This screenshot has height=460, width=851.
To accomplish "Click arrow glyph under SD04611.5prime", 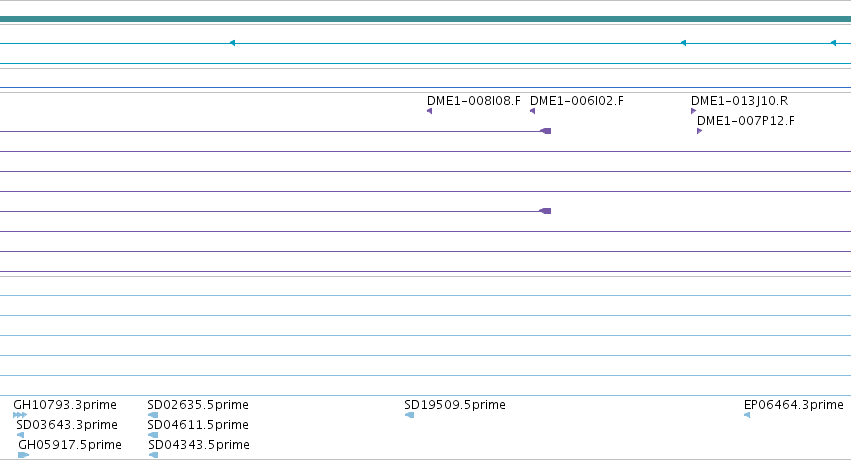I will [153, 435].
